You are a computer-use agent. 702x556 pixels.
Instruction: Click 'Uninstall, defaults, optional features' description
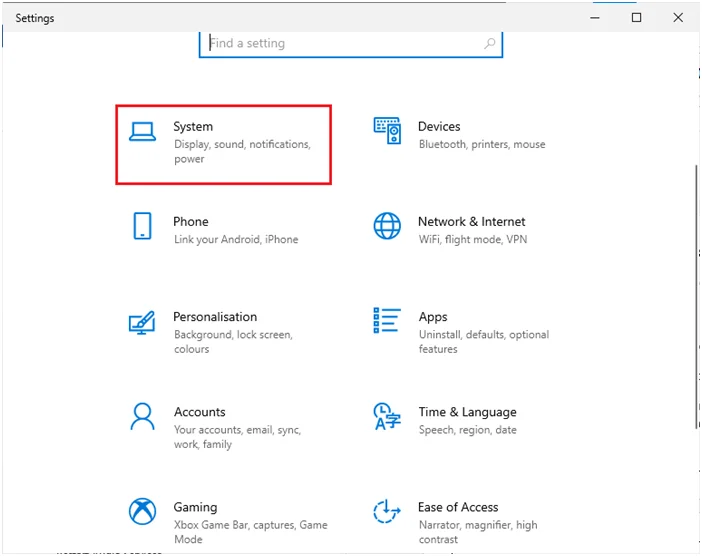point(484,342)
